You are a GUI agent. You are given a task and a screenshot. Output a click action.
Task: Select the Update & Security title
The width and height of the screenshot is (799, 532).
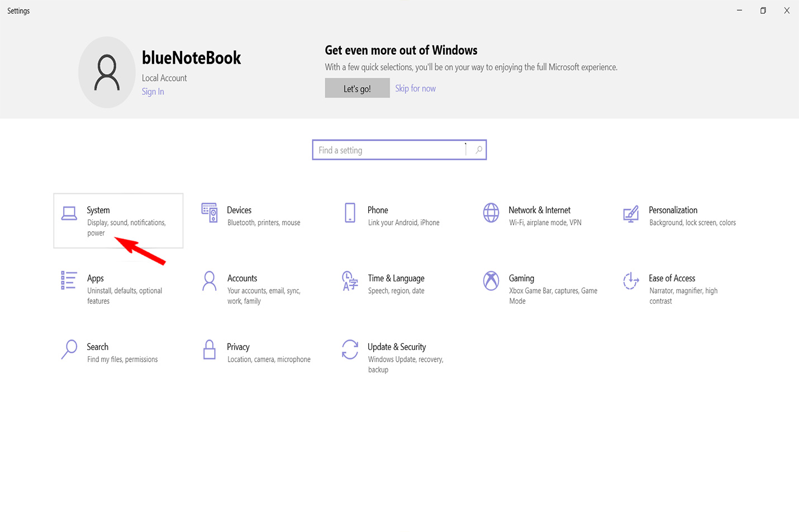point(397,347)
